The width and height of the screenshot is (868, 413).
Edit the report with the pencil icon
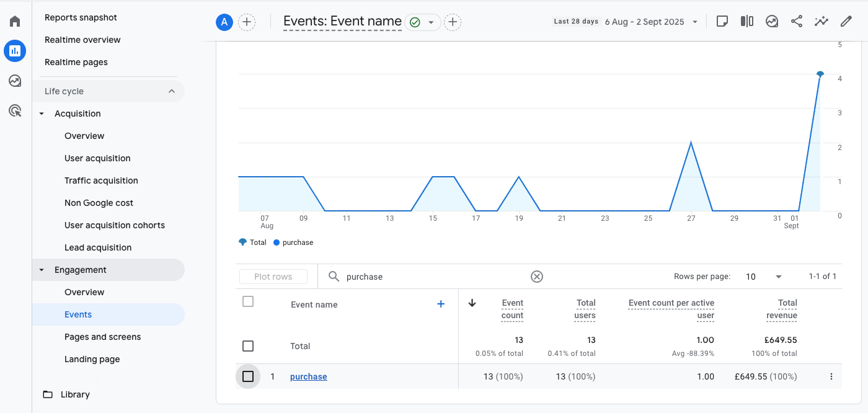point(846,21)
